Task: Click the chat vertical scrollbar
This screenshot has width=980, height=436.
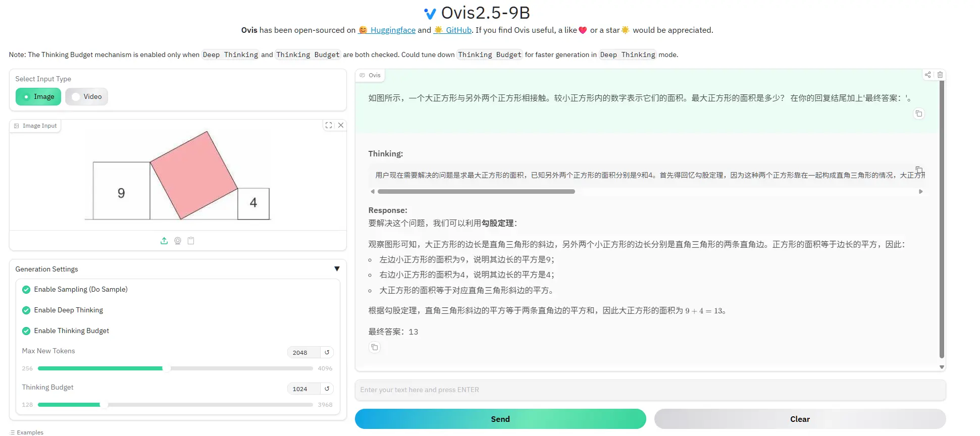Action: [942, 219]
